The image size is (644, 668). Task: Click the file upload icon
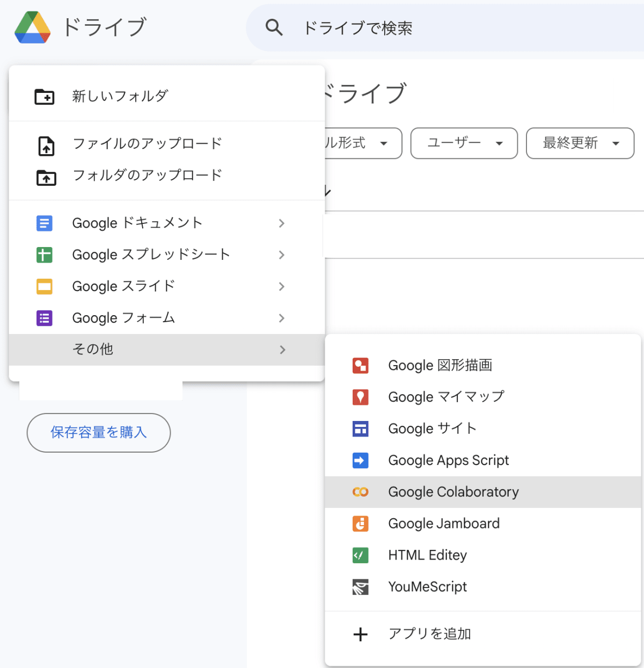tap(46, 146)
